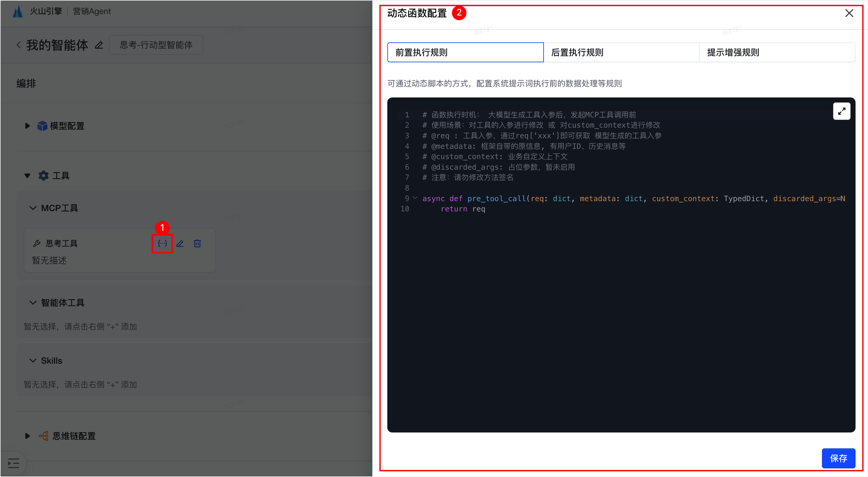Click inside the code editor at return req
This screenshot has height=477, width=868.
(x=463, y=209)
